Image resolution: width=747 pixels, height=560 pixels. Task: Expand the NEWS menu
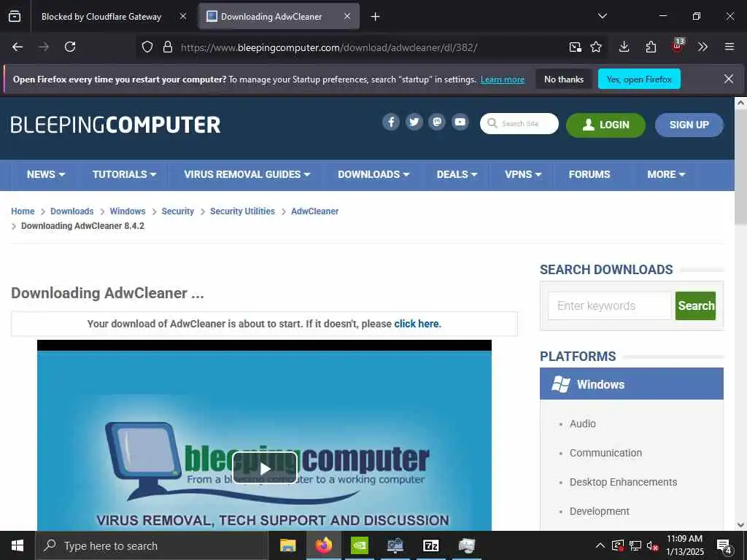(x=46, y=175)
